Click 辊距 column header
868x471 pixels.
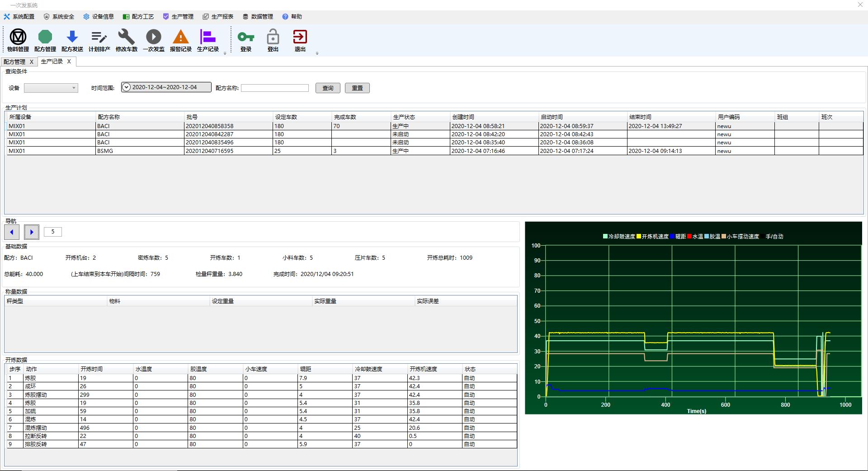pyautogui.click(x=325, y=369)
